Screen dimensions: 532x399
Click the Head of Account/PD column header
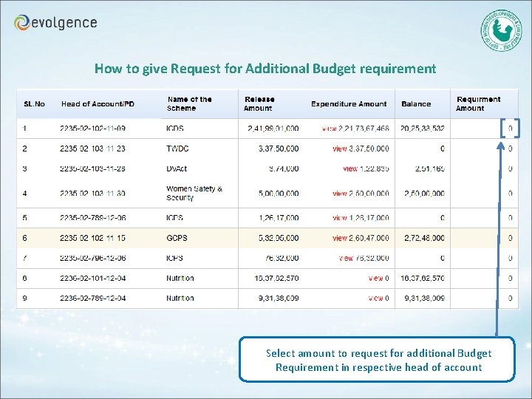[98, 104]
